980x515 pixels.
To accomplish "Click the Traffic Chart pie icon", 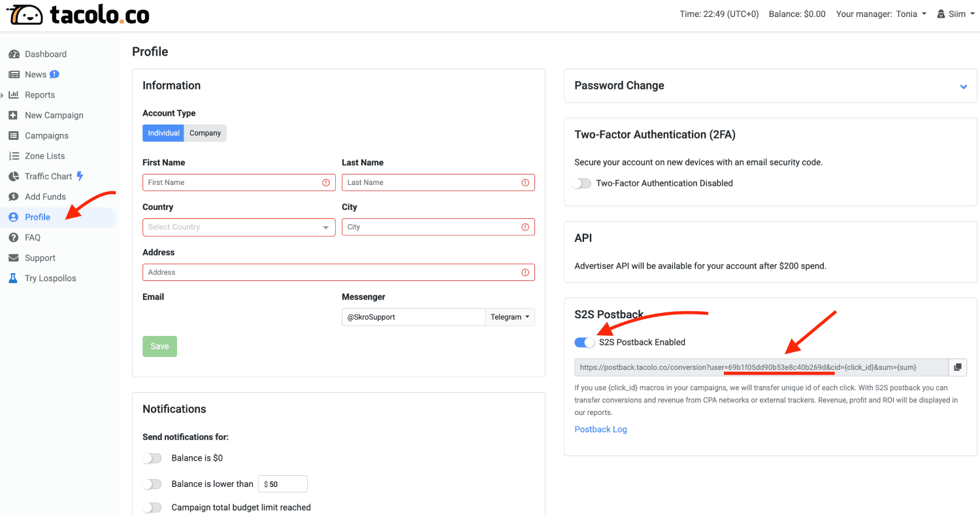I will point(13,176).
